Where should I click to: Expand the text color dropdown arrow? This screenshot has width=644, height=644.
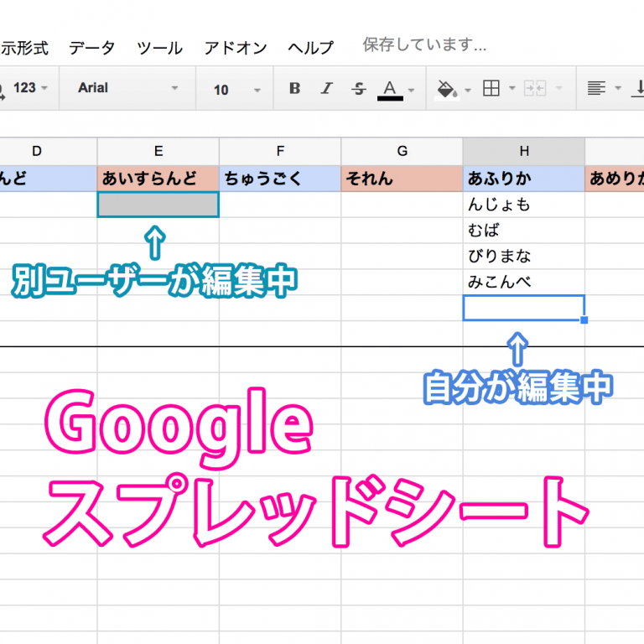pos(411,90)
